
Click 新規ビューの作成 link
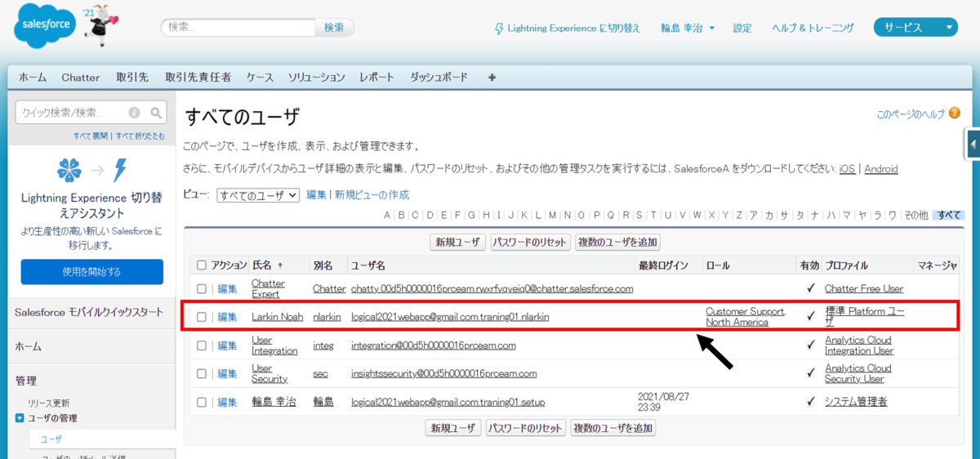[x=372, y=195]
